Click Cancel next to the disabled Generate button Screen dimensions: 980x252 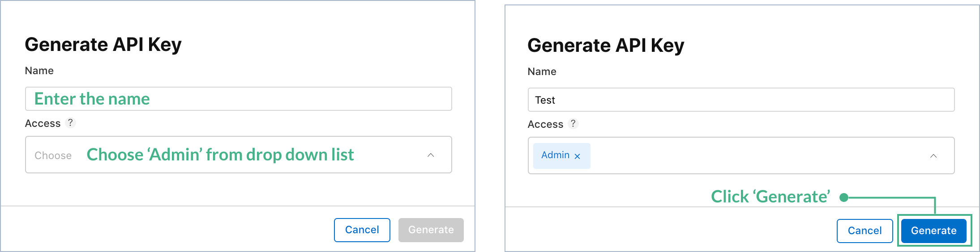[362, 230]
